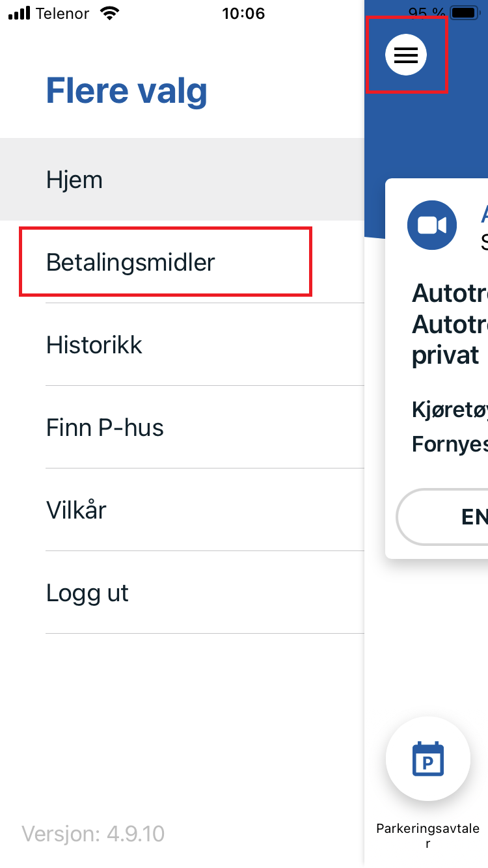
Task: Open Betalingsmidler menu item
Action: pos(182,262)
